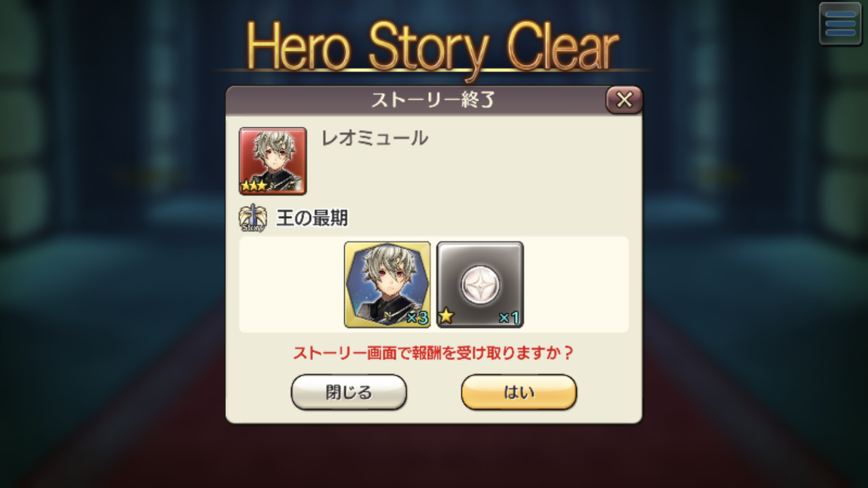Click the レオミュール name text

[x=375, y=138]
